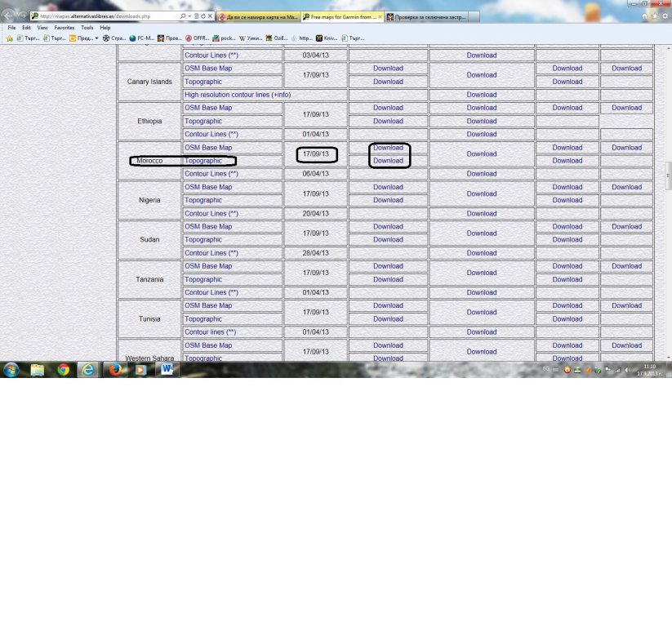Open the Home page icon
Screen dimensions: 672x627
[644, 16]
